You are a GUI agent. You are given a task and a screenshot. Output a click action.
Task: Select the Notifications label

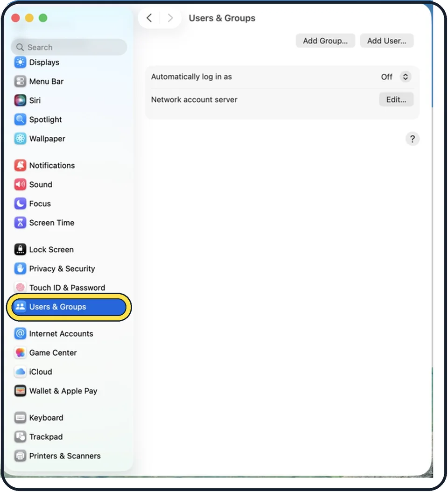click(x=52, y=165)
